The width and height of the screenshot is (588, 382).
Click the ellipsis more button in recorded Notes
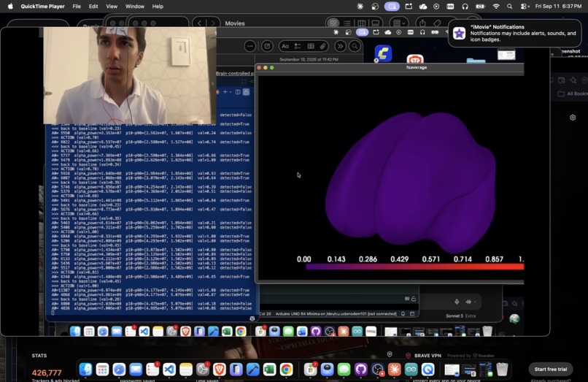tap(249, 46)
